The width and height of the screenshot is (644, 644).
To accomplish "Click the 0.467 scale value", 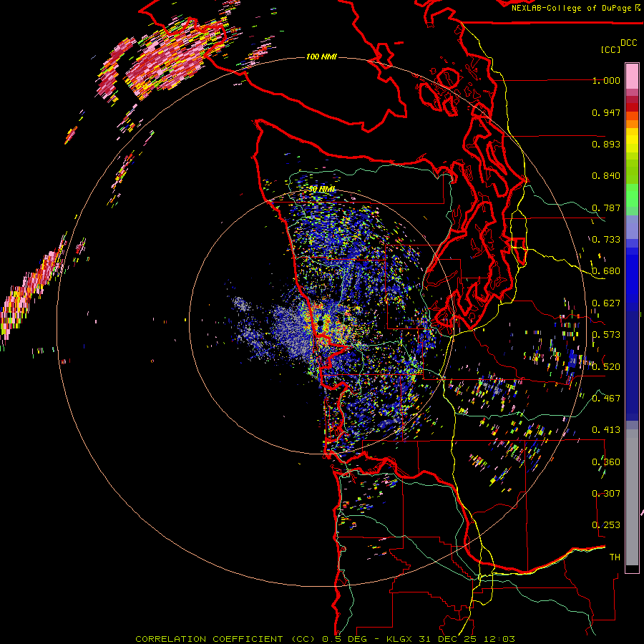I will pos(606,399).
